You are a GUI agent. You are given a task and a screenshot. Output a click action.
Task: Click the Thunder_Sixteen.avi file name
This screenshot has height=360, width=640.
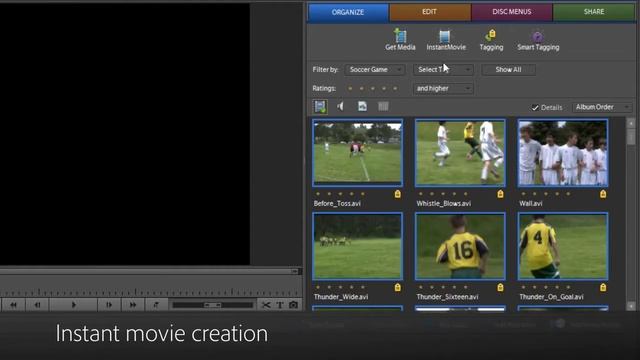[x=447, y=297]
